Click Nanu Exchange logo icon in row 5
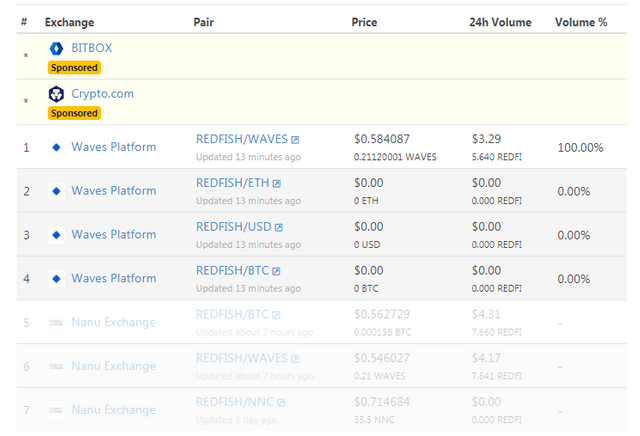 [56, 323]
